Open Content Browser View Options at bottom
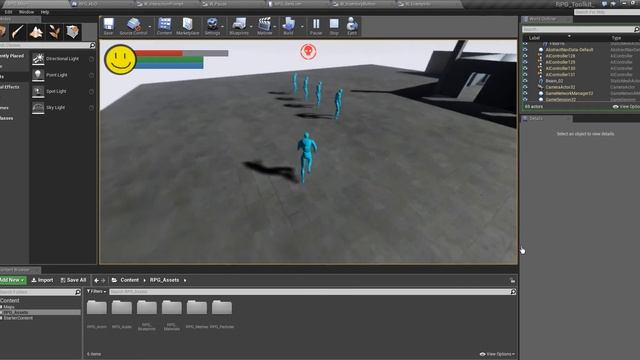 tap(497, 354)
